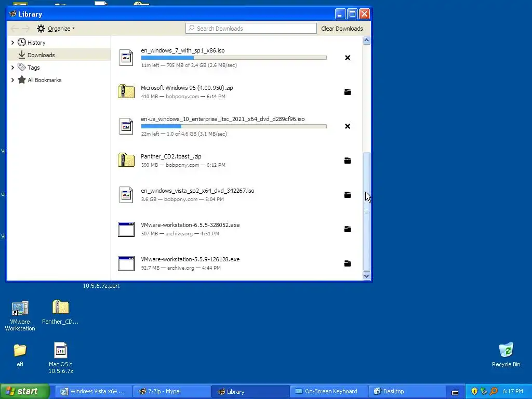Click the magnifier tray icon
Image resolution: width=532 pixels, height=399 pixels.
[x=494, y=391]
